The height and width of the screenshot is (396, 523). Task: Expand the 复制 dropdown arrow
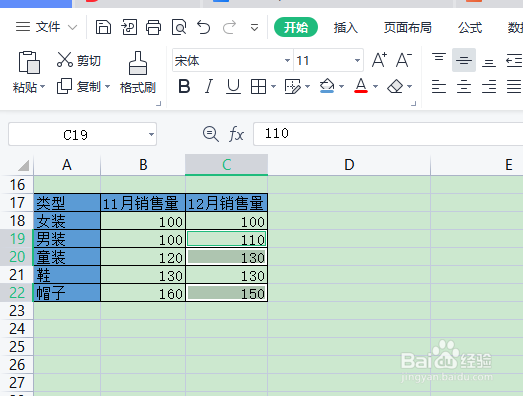coord(107,87)
